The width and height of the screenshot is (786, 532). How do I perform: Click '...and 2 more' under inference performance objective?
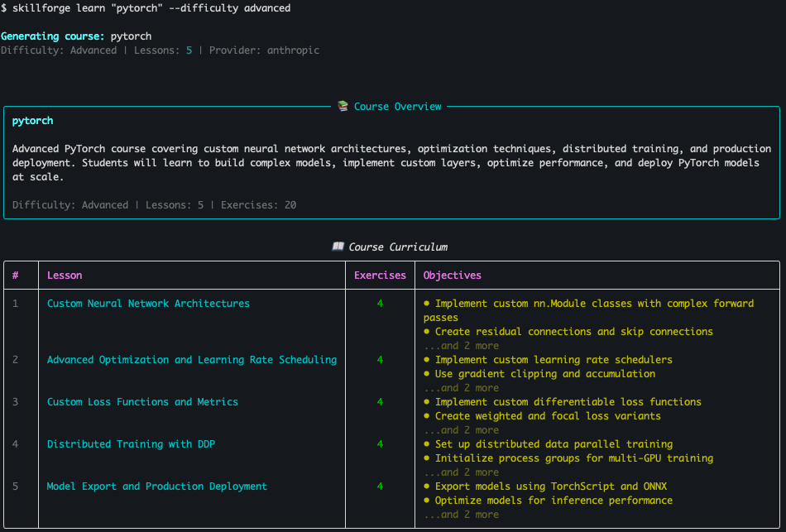461,514
